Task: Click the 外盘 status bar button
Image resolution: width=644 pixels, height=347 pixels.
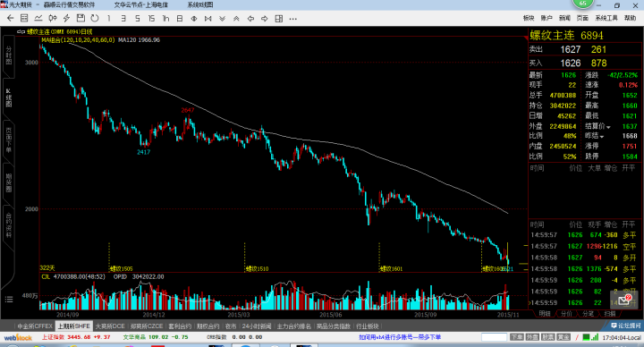Action: (x=532, y=337)
